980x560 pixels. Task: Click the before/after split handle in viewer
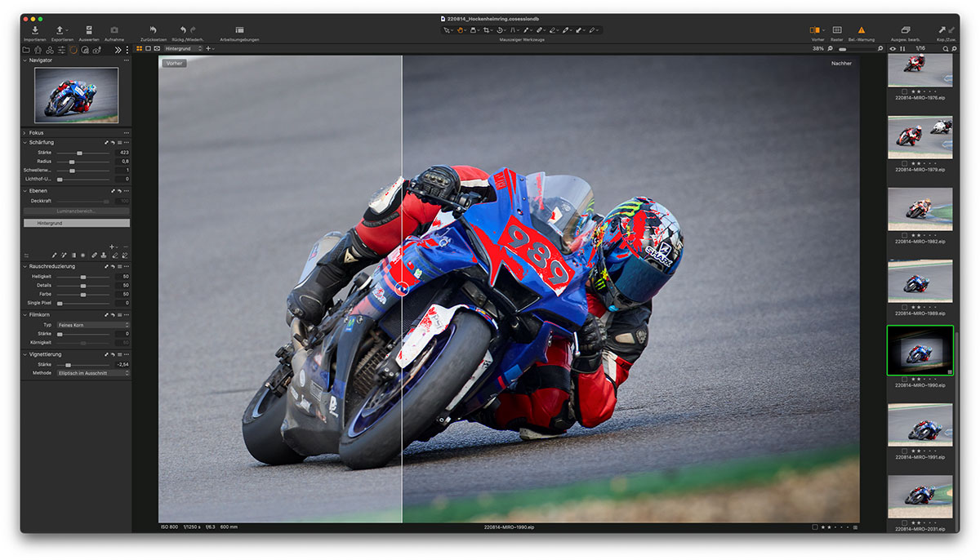pyautogui.click(x=401, y=287)
